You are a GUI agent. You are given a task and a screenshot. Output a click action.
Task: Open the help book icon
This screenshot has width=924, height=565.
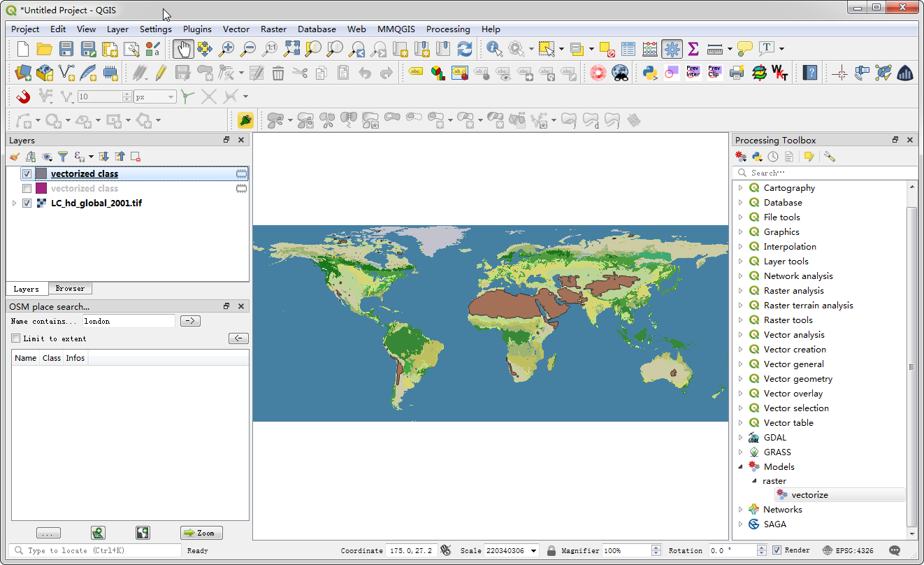(x=809, y=73)
